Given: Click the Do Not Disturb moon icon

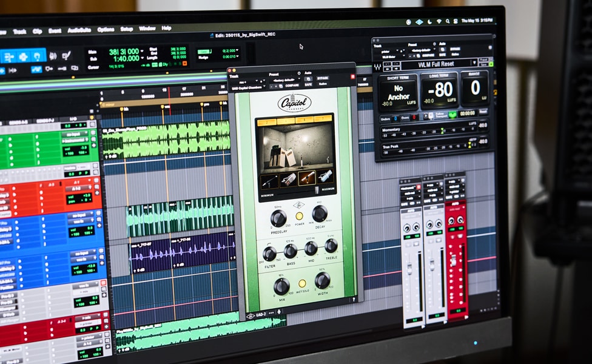Looking at the screenshot, I should pyautogui.click(x=429, y=22).
